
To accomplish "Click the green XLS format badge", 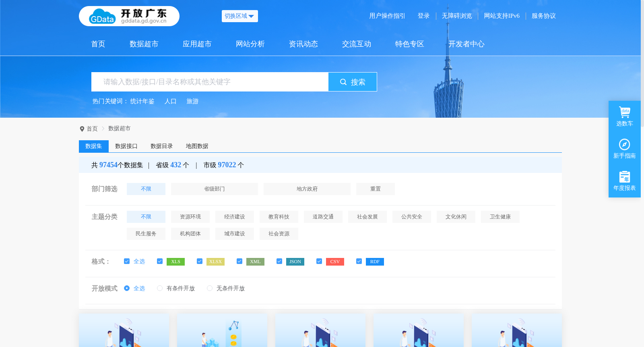I will click(176, 262).
